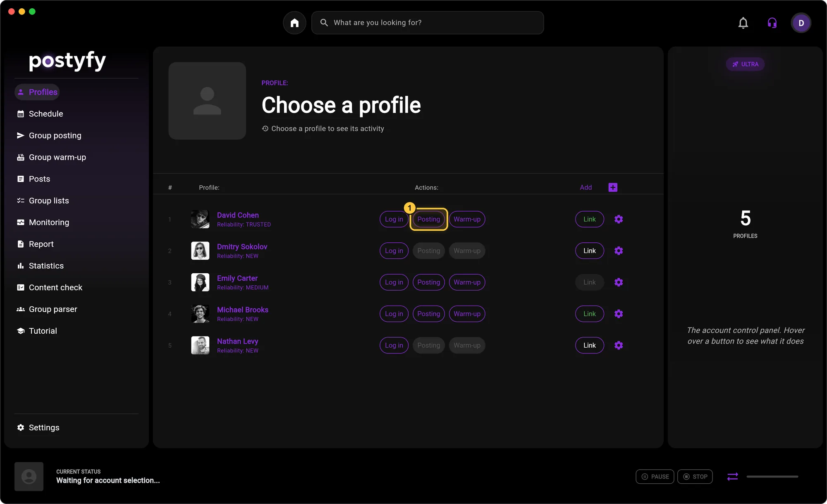The width and height of the screenshot is (827, 504).
Task: Open the notifications bell
Action: [743, 23]
